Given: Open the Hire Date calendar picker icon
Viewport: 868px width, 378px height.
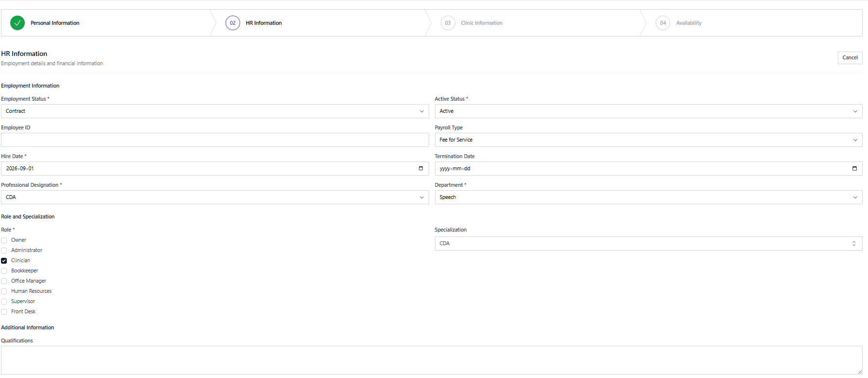Looking at the screenshot, I should 421,168.
